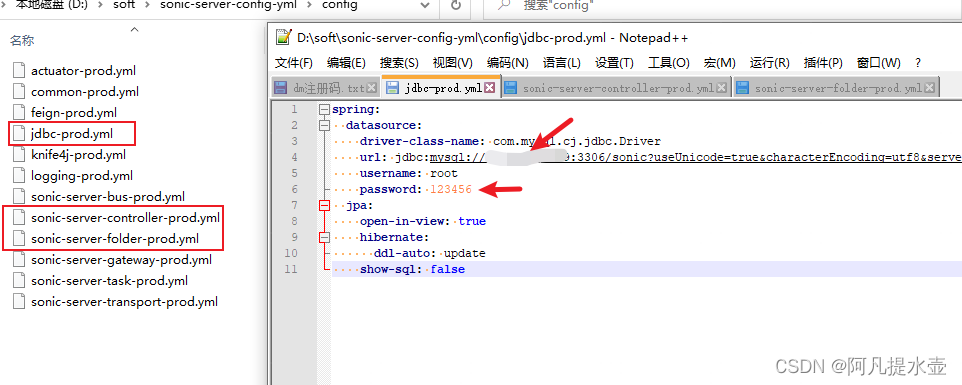Click the Explorer refresh button
This screenshot has height=385, width=962.
pyautogui.click(x=456, y=6)
